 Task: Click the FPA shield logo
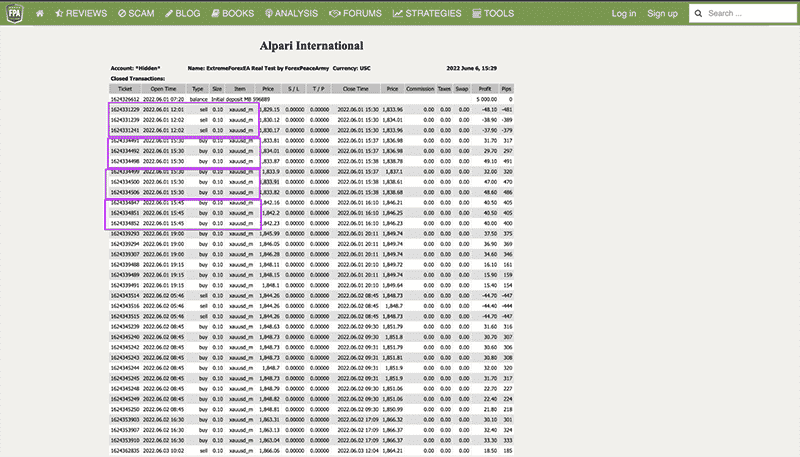(15, 13)
